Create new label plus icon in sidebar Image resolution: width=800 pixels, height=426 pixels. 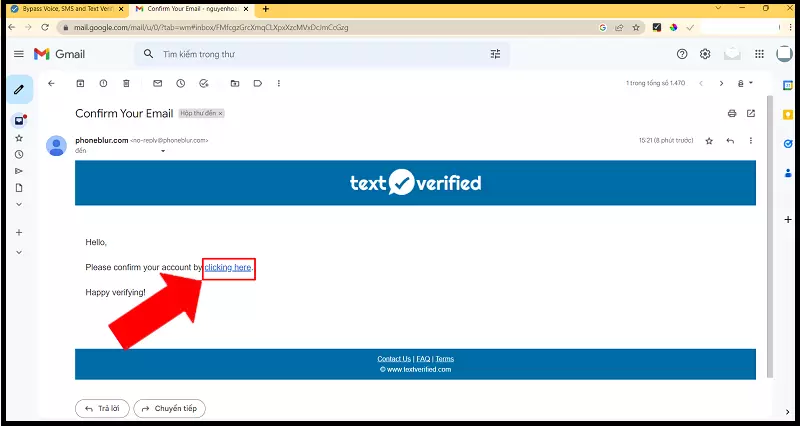[x=19, y=233]
